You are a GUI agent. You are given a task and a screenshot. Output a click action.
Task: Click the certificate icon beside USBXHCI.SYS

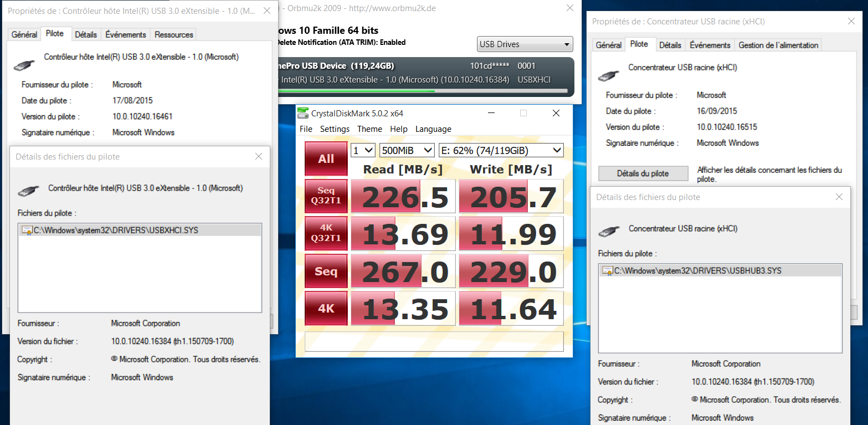click(27, 230)
